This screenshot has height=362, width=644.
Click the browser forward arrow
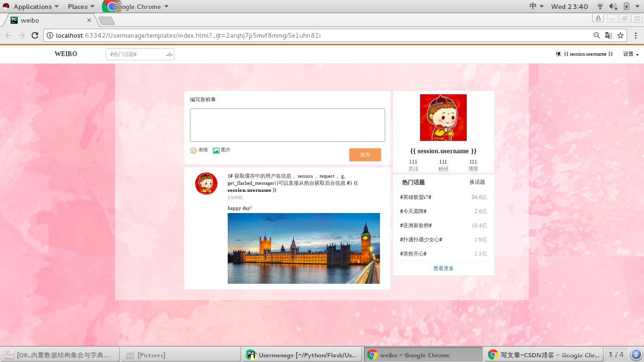point(22,35)
